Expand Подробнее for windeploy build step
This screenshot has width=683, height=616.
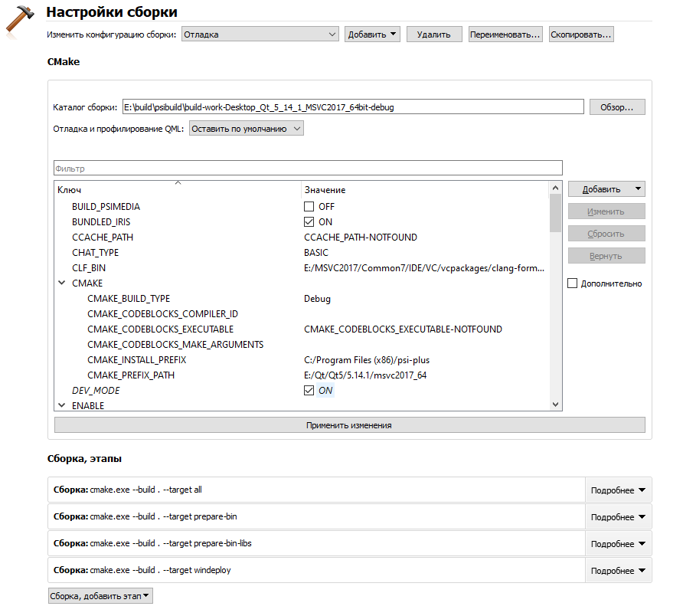pyautogui.click(x=618, y=571)
